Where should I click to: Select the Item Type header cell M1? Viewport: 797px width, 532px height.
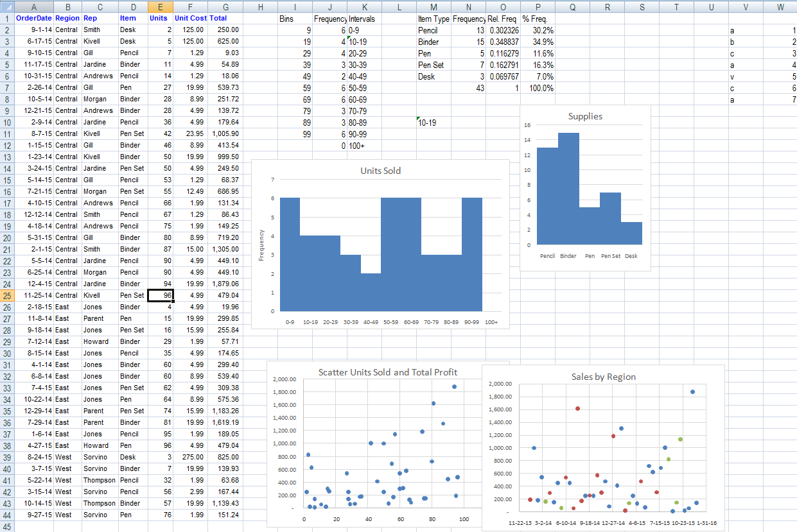pyautogui.click(x=434, y=18)
